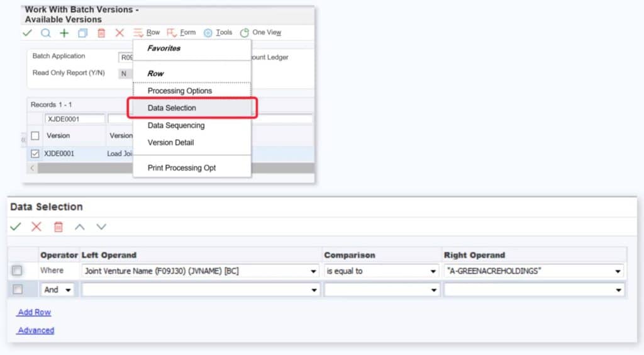Viewport: 644px width, 355px height.
Task: Click the Copy icon in Batch Versions toolbar
Action: point(82,33)
